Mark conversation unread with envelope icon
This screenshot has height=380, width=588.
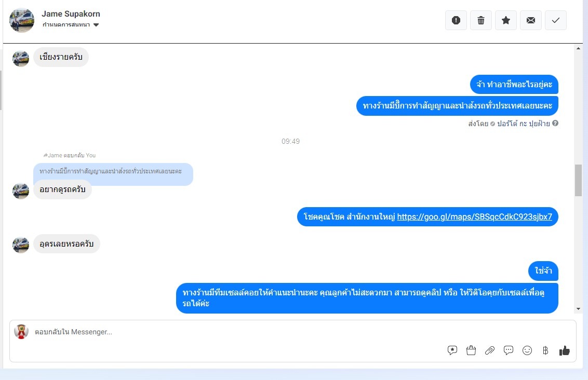pyautogui.click(x=531, y=20)
